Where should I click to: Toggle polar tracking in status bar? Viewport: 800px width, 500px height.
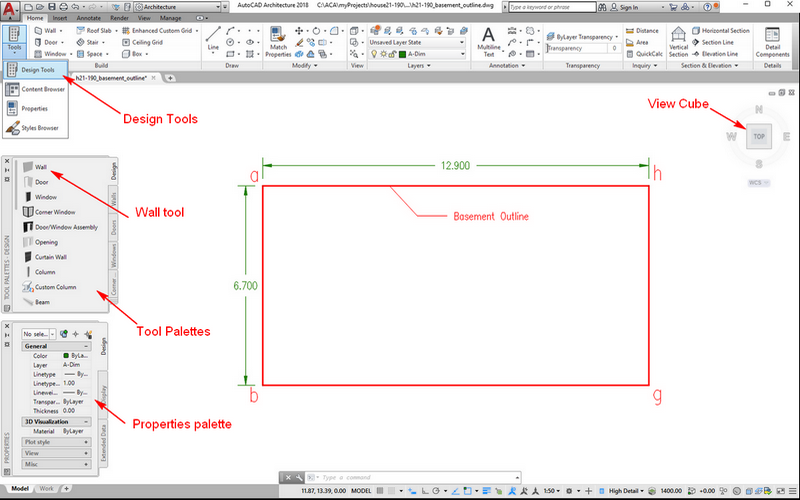pos(436,491)
